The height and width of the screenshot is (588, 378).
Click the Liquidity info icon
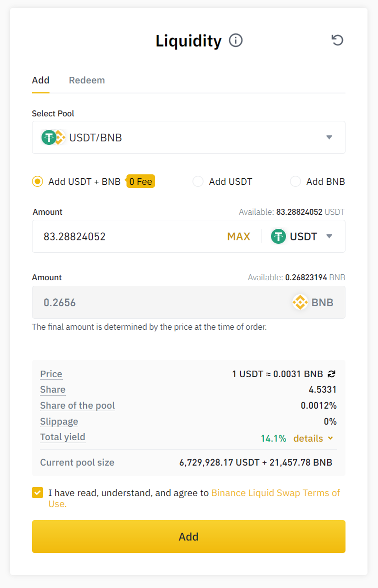pos(235,40)
